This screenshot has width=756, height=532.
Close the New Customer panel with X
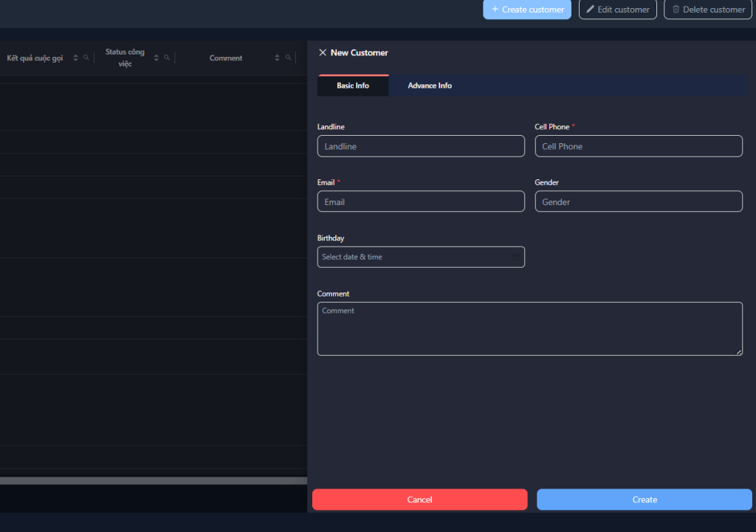[x=322, y=53]
